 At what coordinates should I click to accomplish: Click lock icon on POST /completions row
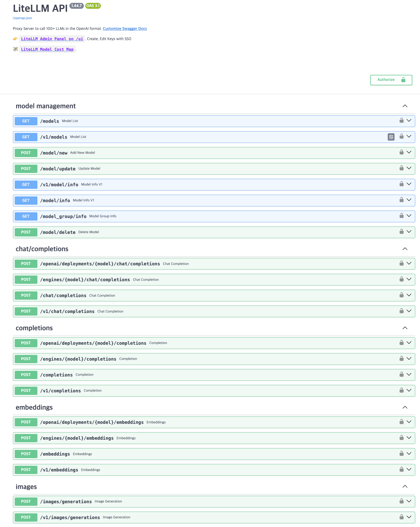pos(401,374)
